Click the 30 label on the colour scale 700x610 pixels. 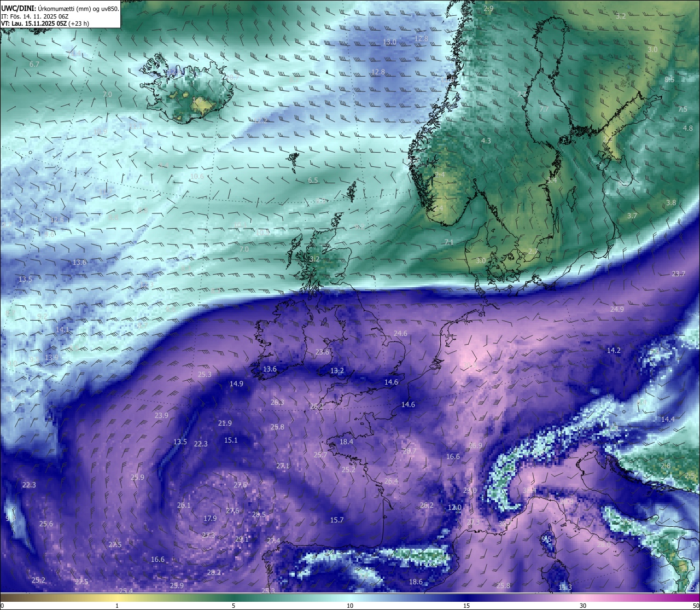click(583, 606)
